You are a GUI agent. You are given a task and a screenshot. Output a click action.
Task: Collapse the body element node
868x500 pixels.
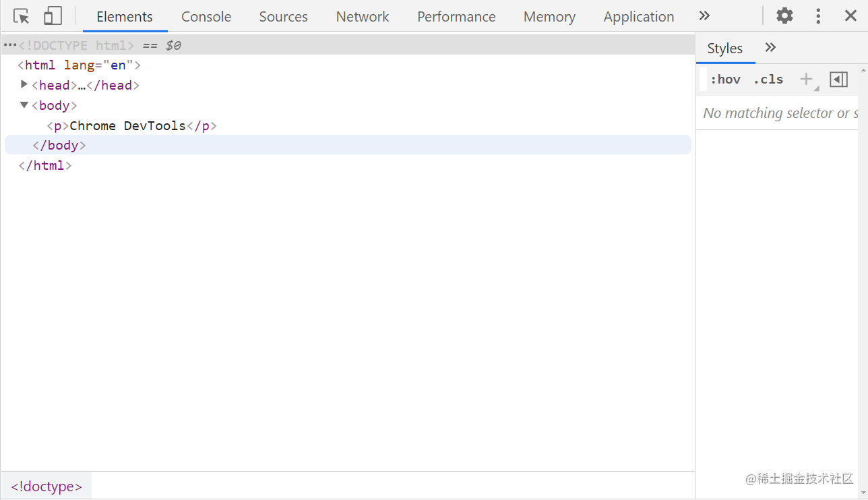click(x=24, y=104)
